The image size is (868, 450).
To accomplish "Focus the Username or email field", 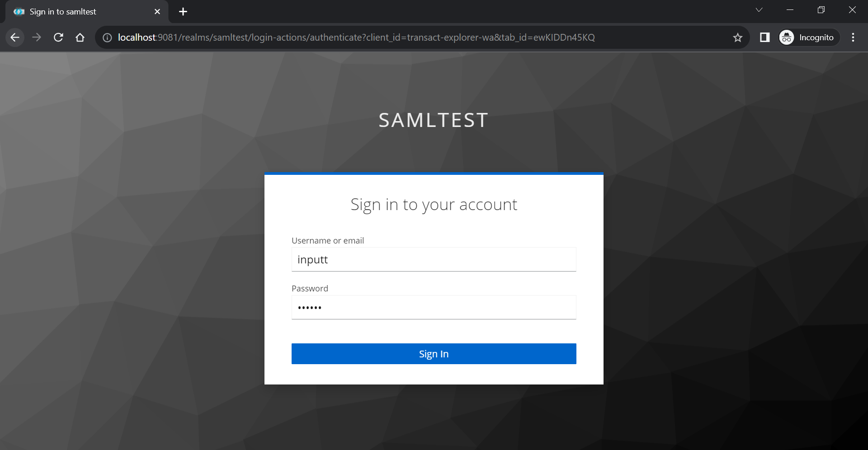I will tap(434, 260).
